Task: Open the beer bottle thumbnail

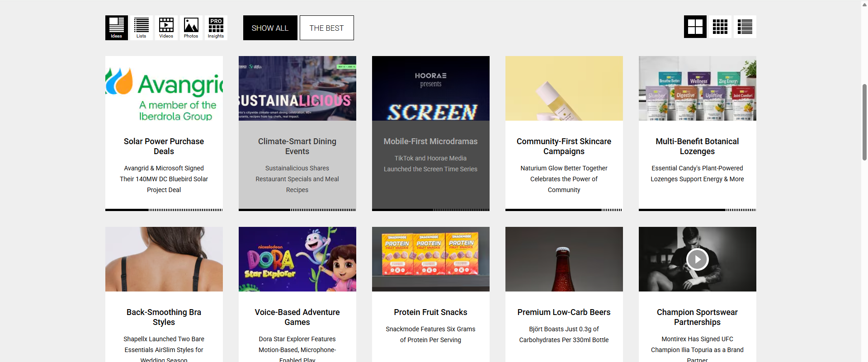Action: pos(564,259)
